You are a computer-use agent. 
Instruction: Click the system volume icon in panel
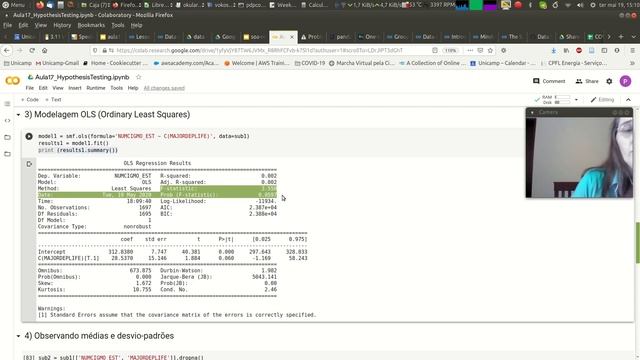[580, 5]
